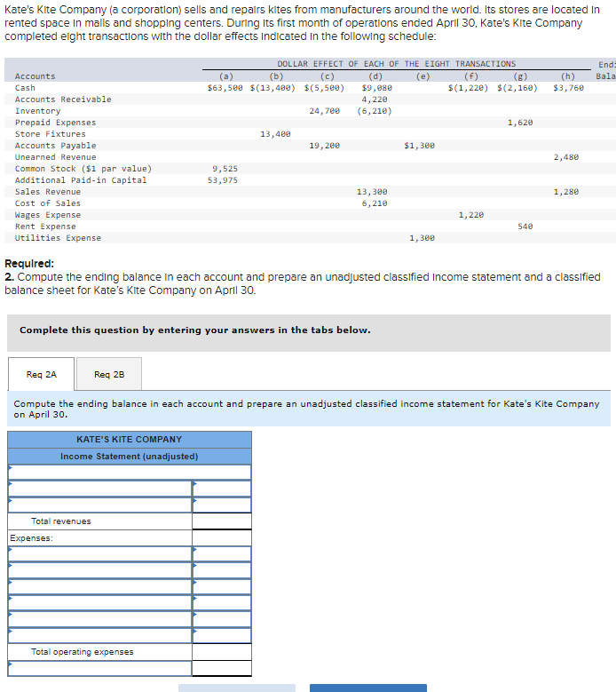Click the 'Accounts Receivable' row label
Screen dimensions: 616x692
(63, 99)
